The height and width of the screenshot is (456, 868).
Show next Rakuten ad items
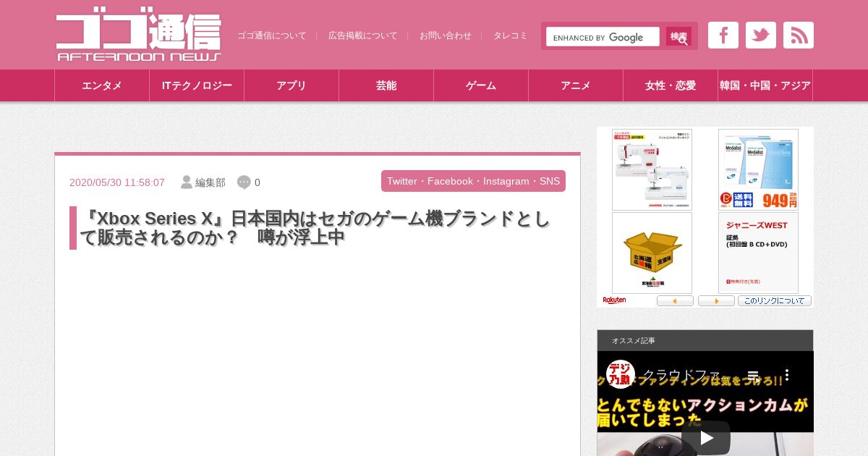pos(716,301)
